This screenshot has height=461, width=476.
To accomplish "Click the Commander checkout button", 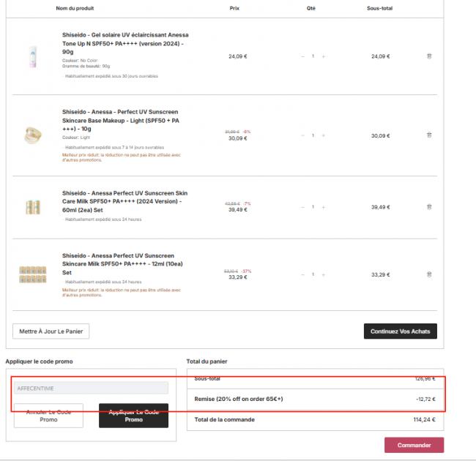I will [x=414, y=445].
